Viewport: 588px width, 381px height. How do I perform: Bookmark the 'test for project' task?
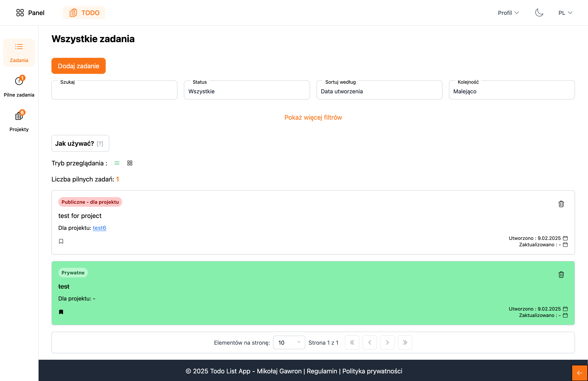tap(61, 241)
